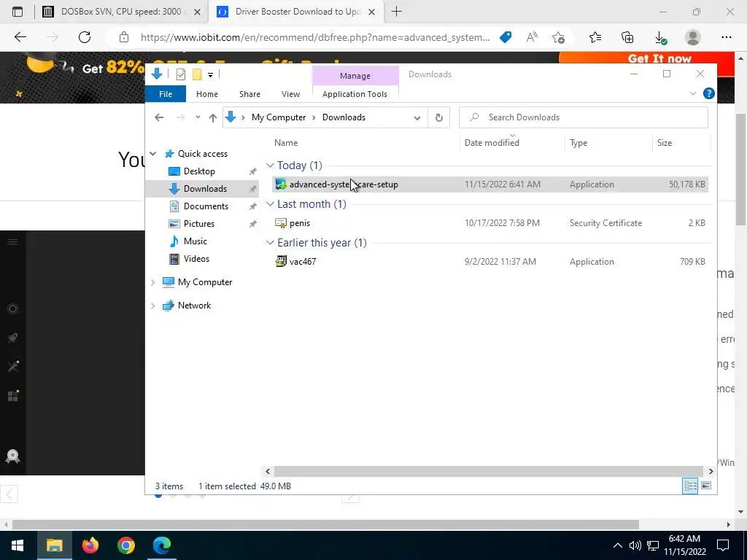Open Customize Quick Access Toolbar dropdown
This screenshot has width=747, height=560.
pos(210,75)
